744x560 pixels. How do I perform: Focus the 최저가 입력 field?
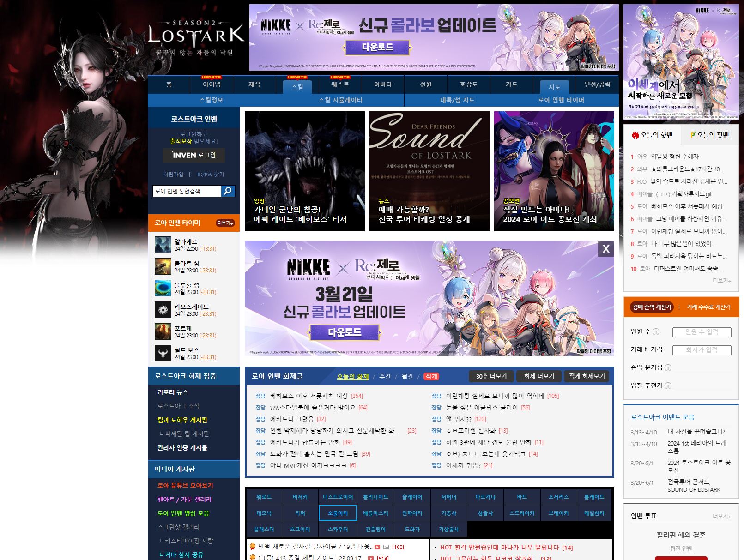click(x=702, y=350)
